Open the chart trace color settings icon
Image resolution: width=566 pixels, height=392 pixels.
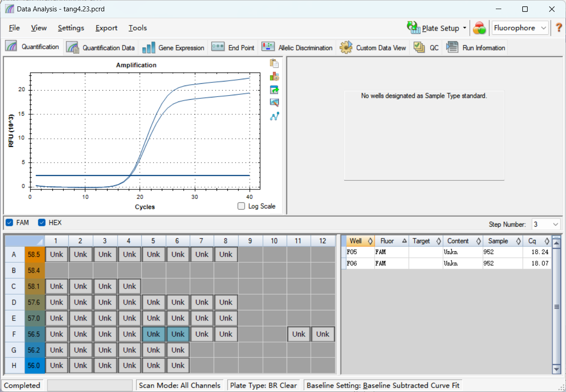(x=274, y=76)
